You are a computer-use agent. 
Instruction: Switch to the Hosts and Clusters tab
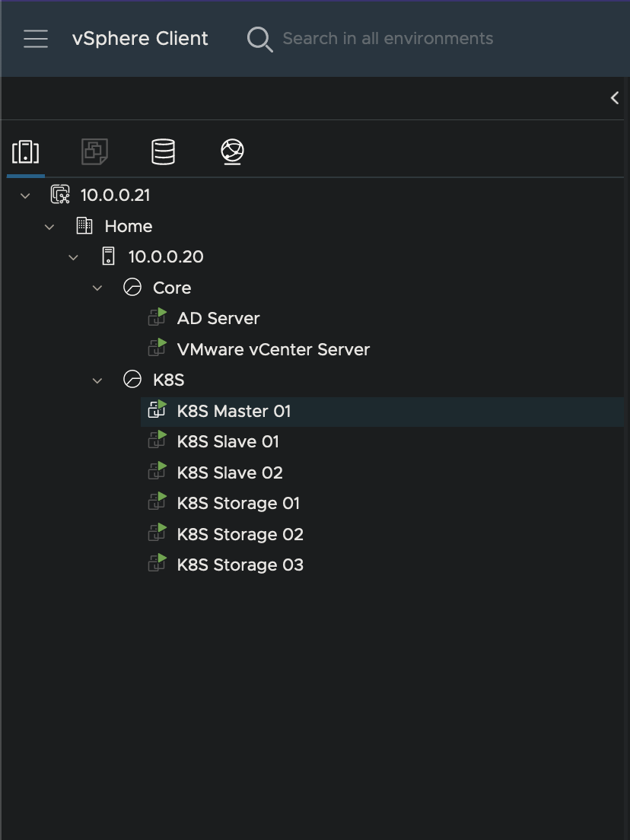(26, 151)
